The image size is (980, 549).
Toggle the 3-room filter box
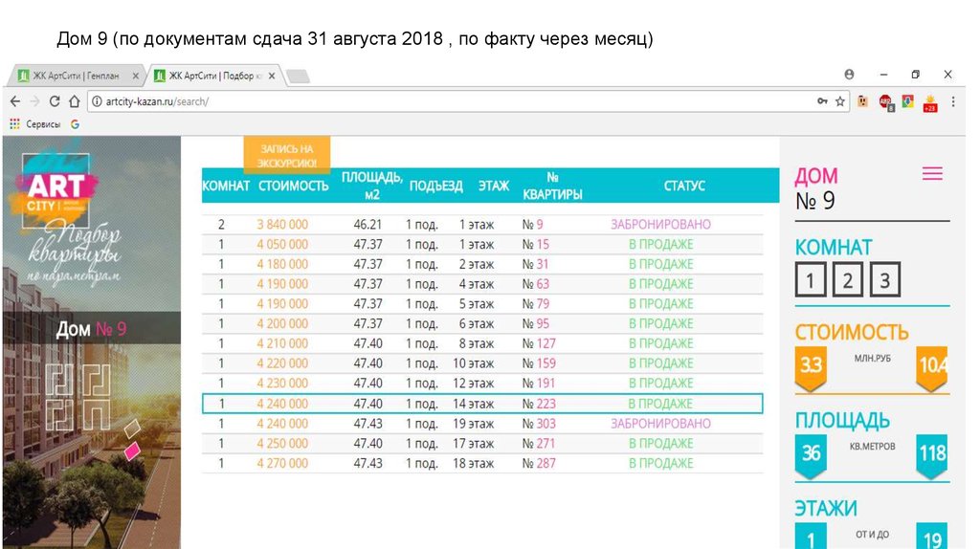coord(885,280)
